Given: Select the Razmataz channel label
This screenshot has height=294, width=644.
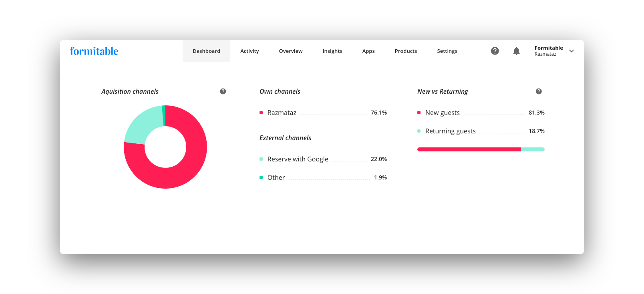Looking at the screenshot, I should click(x=282, y=113).
